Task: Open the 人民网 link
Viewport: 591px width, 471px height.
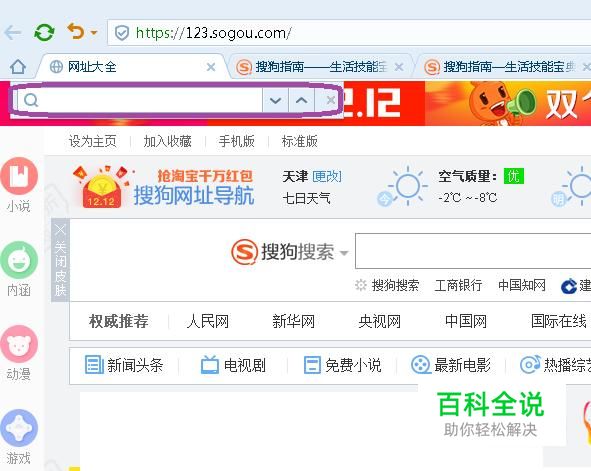Action: click(208, 321)
